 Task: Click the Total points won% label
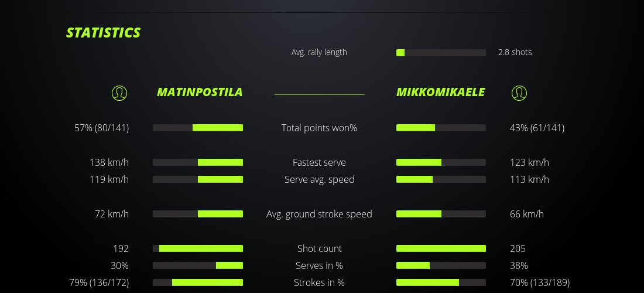coord(319,128)
